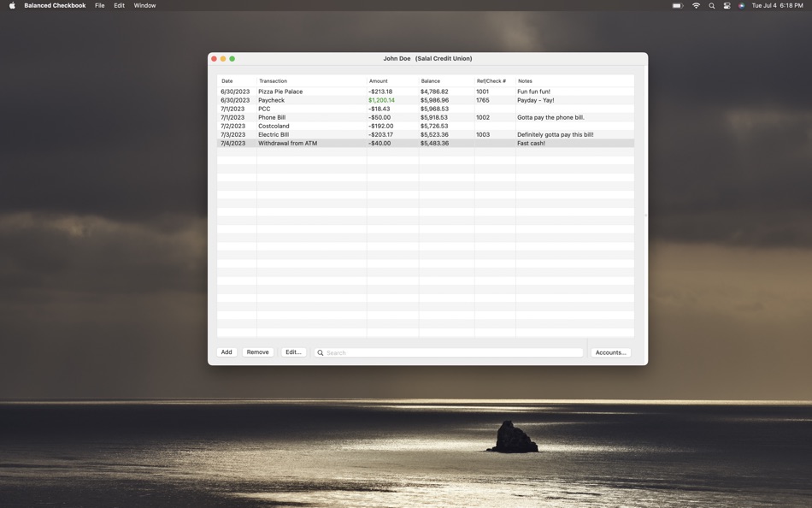Viewport: 812px width, 508px height.
Task: Click the $5,968.53 balance cell
Action: point(434,109)
